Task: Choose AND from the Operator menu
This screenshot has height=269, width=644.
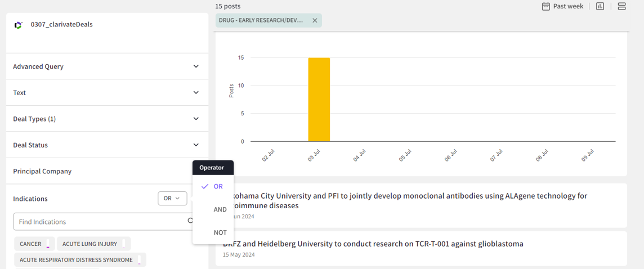Action: 220,209
